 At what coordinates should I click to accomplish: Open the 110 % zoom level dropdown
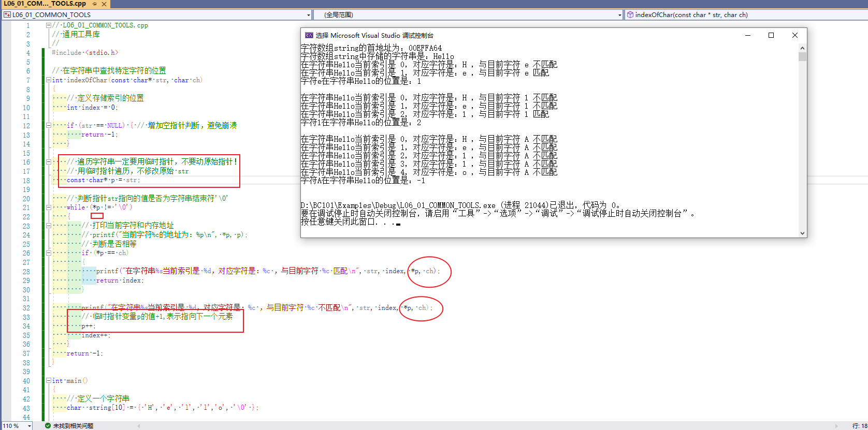coord(30,426)
